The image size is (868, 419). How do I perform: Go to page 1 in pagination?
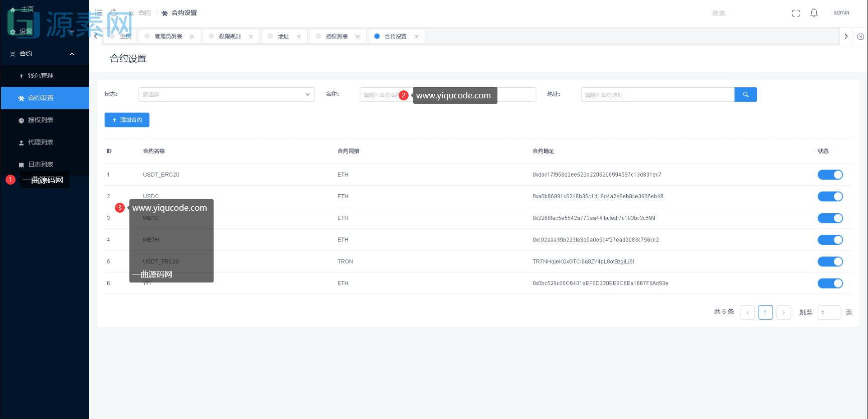tap(765, 312)
